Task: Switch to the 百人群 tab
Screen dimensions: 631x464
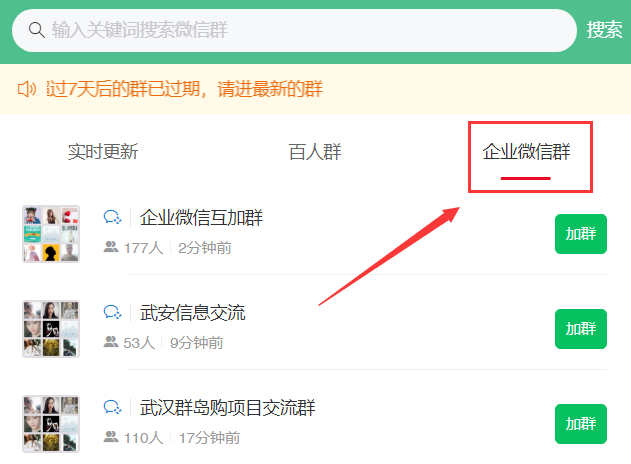Action: pyautogui.click(x=315, y=152)
